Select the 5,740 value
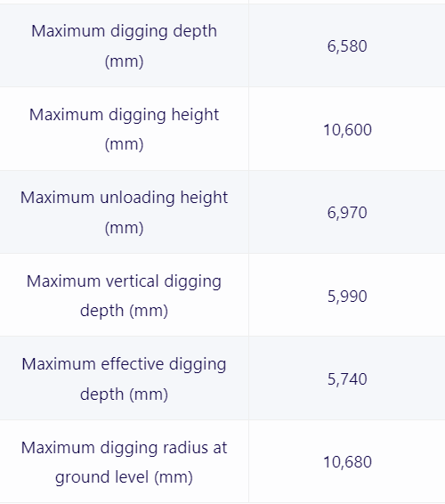Viewport: 445px width, 504px height. click(347, 379)
